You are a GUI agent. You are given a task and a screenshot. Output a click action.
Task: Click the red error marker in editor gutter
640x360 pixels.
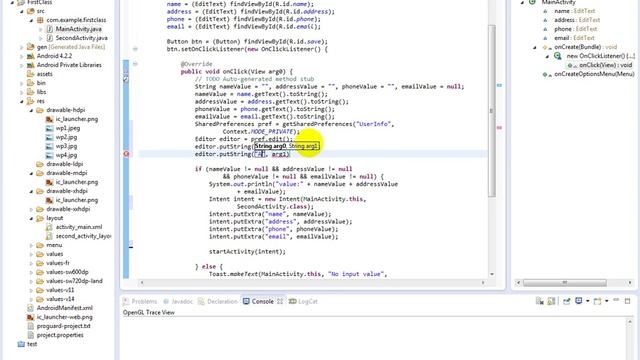click(126, 154)
